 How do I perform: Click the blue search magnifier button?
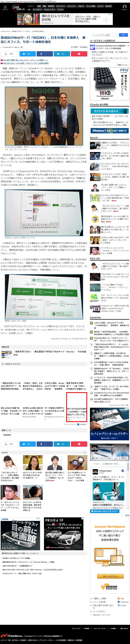click(123, 35)
